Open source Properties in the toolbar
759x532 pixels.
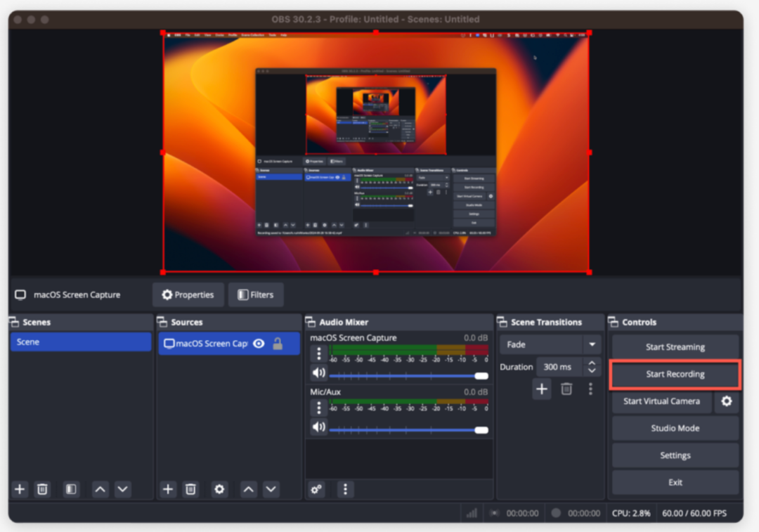point(188,294)
